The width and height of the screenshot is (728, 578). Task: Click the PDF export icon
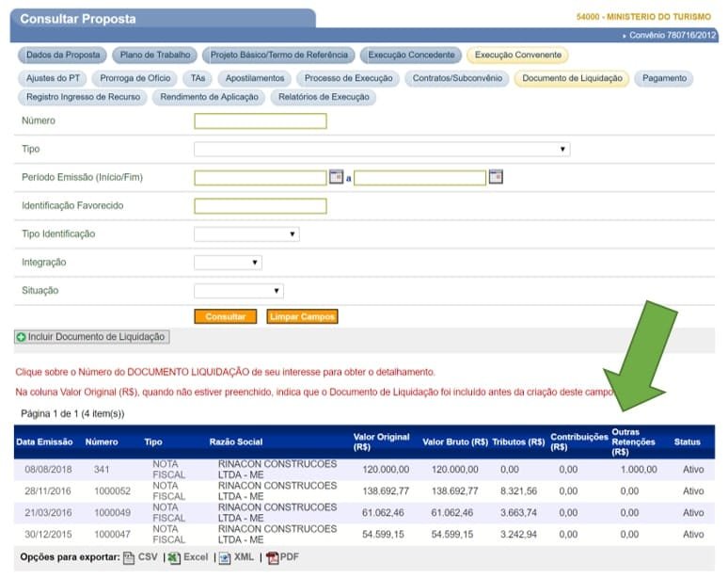273,557
